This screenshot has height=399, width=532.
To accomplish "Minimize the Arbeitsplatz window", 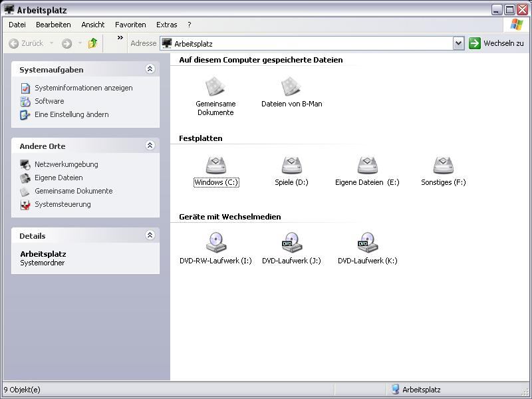I will pos(497,9).
